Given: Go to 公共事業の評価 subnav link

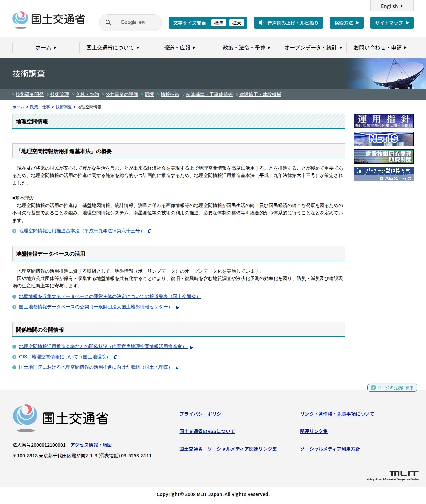Looking at the screenshot, I should pos(122,95).
